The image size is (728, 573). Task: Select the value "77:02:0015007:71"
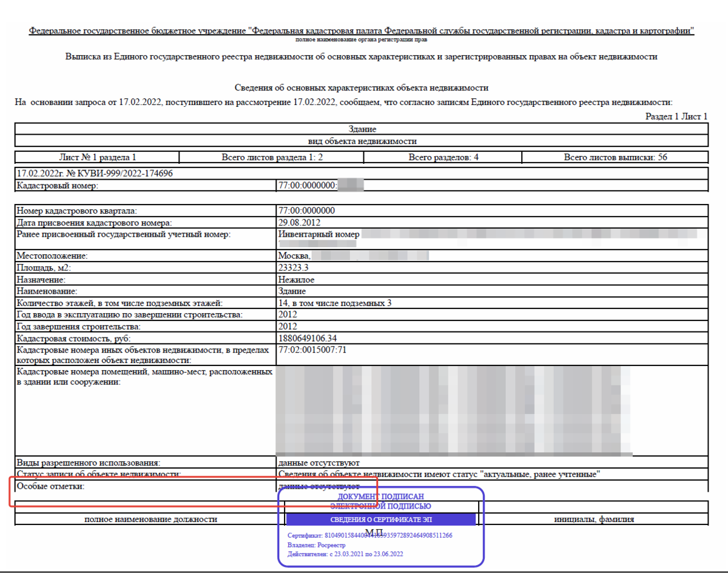[312, 350]
